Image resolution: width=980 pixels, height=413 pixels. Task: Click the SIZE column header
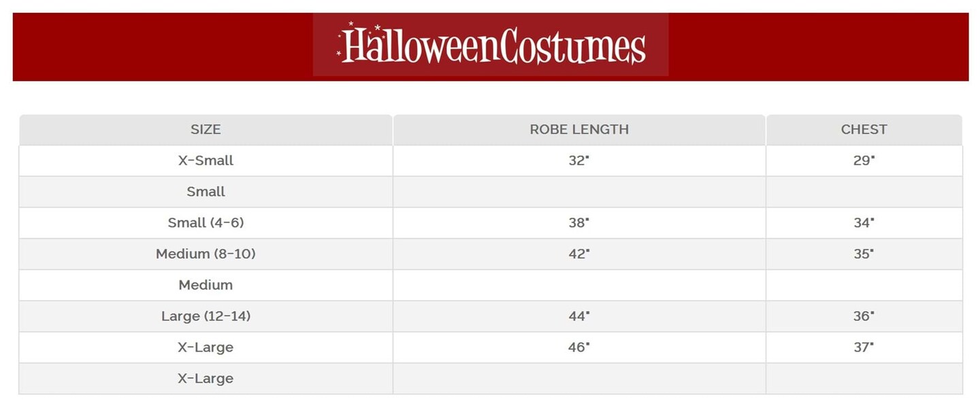(x=206, y=129)
